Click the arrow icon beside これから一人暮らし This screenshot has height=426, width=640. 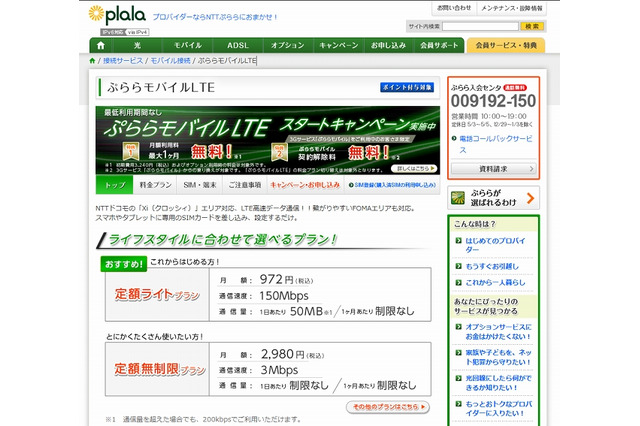(458, 283)
